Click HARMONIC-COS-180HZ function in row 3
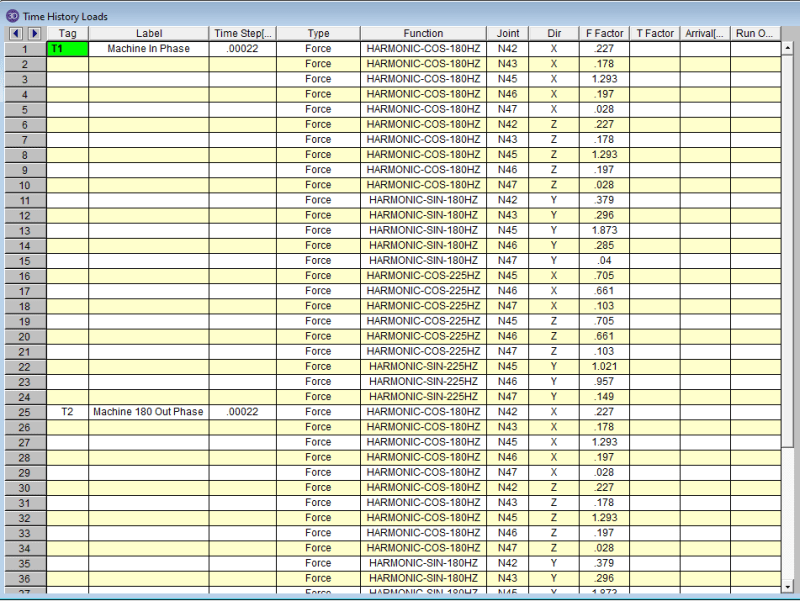This screenshot has width=800, height=601. coord(423,79)
